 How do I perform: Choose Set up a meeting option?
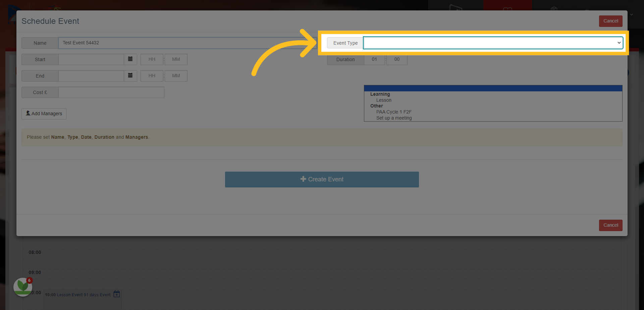point(394,118)
